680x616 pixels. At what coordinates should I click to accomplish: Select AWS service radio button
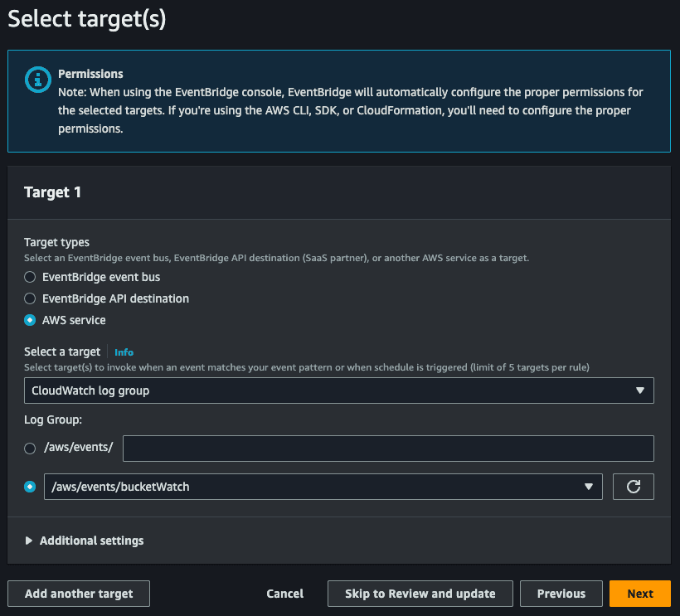coord(30,320)
